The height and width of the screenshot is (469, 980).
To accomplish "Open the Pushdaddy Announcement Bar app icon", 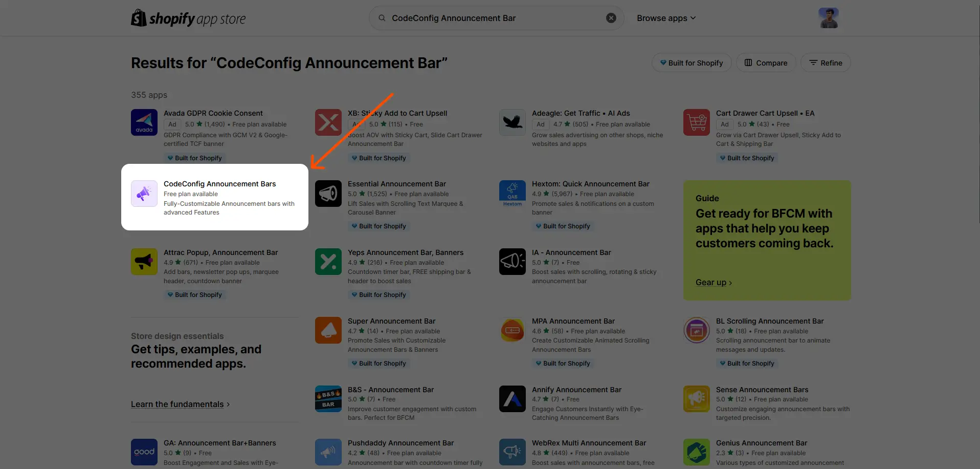I will (x=328, y=452).
